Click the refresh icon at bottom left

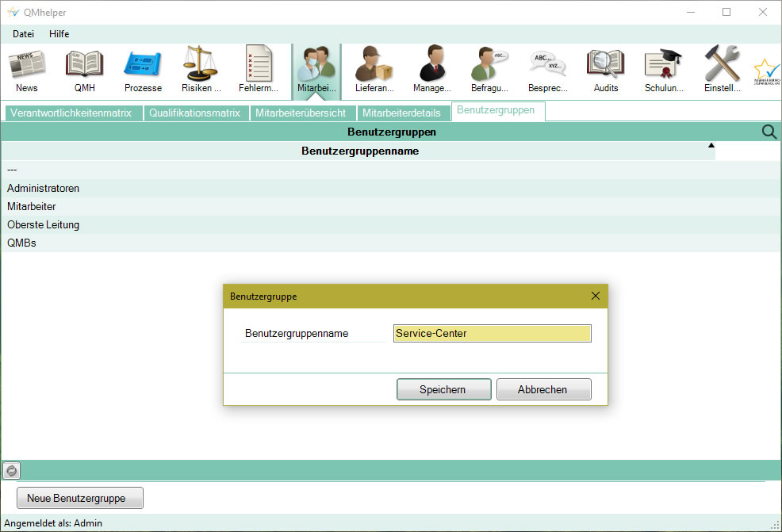pos(11,470)
